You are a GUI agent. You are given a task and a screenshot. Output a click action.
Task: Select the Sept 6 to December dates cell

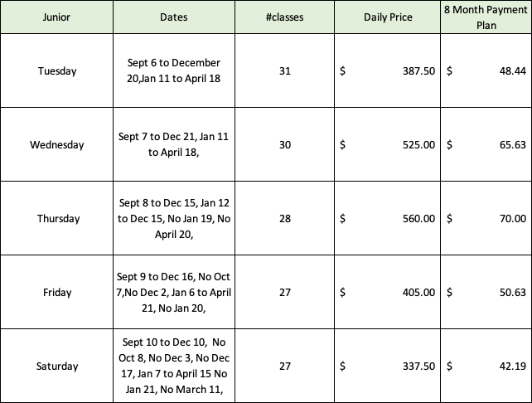point(174,70)
